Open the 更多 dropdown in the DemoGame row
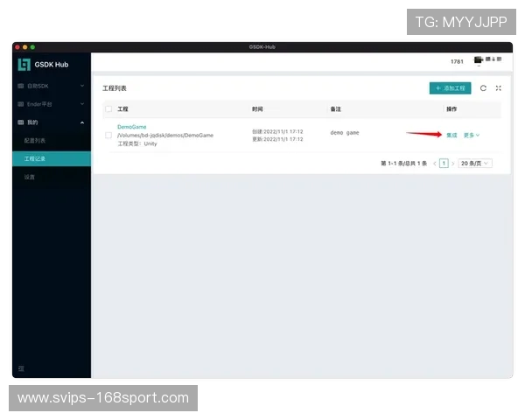 (x=472, y=135)
